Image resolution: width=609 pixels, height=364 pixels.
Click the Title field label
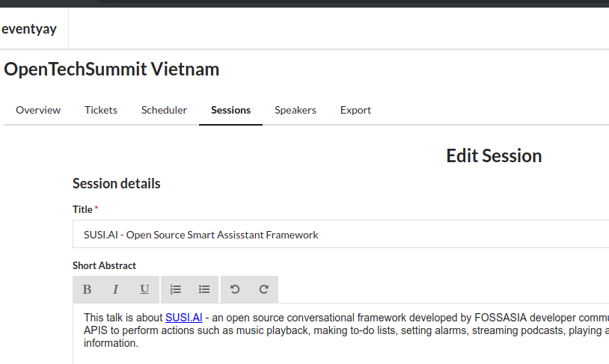coord(83,209)
